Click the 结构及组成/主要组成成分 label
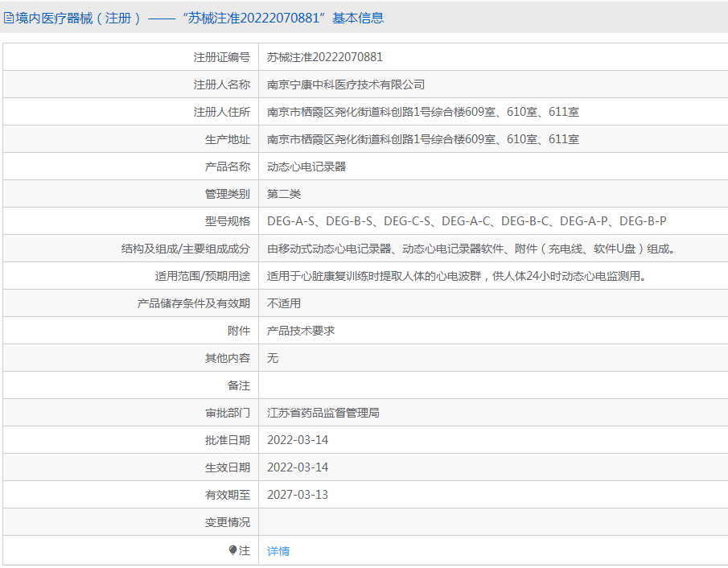The image size is (728, 568). [186, 249]
